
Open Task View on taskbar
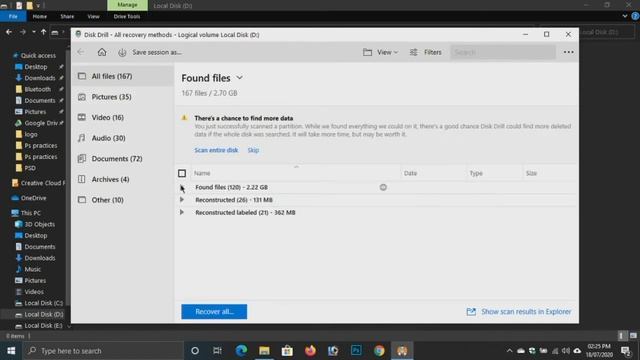click(x=218, y=351)
